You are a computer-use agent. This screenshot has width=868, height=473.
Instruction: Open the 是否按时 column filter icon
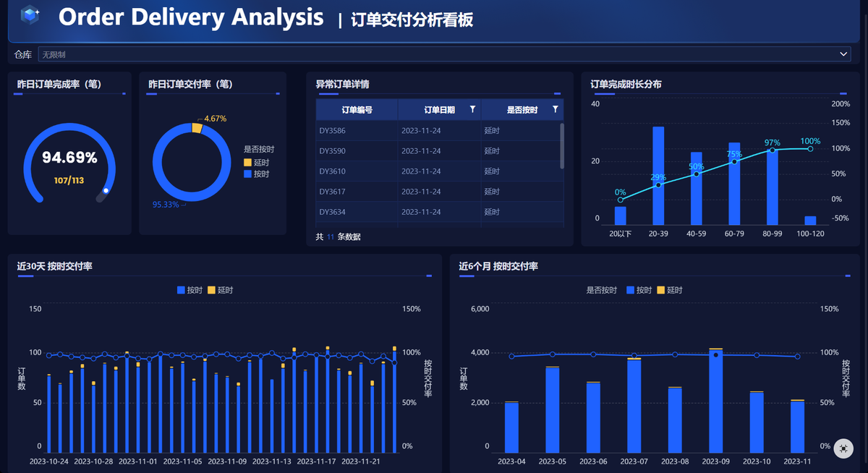556,109
